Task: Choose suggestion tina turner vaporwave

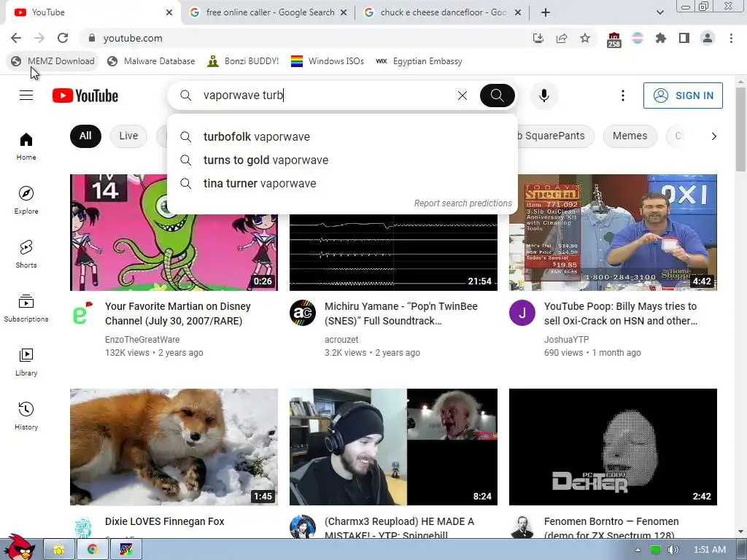Action: point(343,183)
